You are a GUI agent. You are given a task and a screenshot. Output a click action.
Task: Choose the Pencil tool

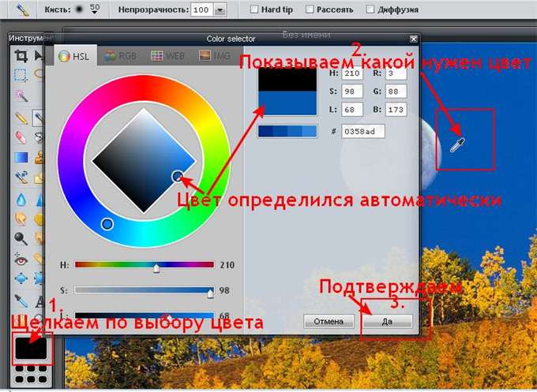[x=21, y=118]
